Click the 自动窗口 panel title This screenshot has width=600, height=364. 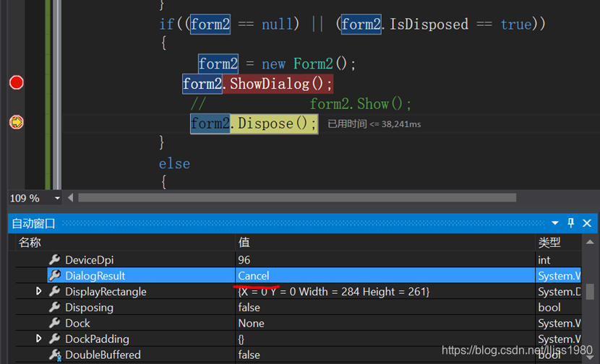[x=34, y=223]
